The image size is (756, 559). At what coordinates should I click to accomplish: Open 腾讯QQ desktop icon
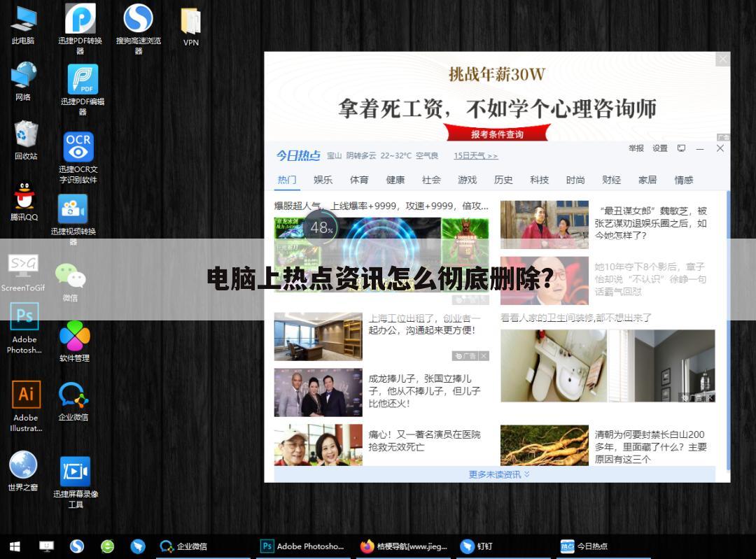24,201
